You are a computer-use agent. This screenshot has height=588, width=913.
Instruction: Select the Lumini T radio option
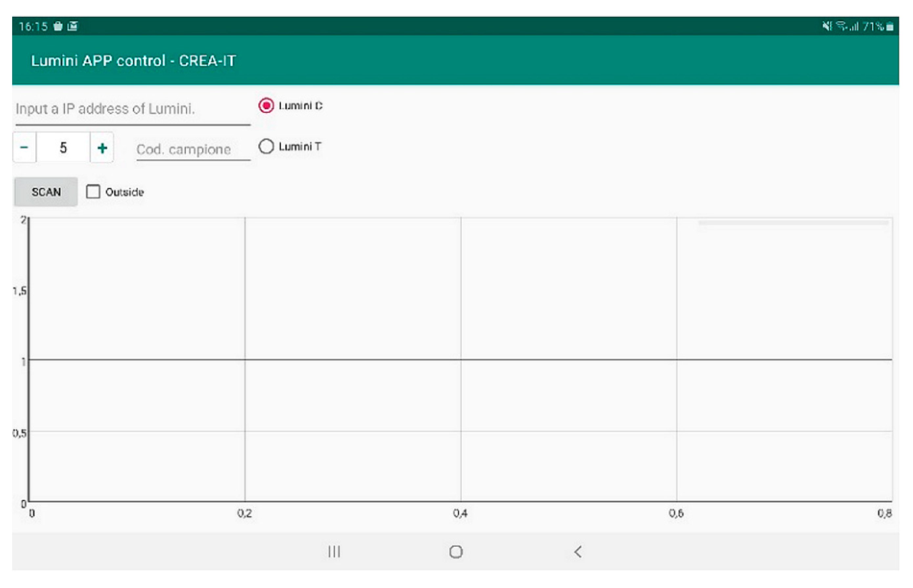pos(266,146)
